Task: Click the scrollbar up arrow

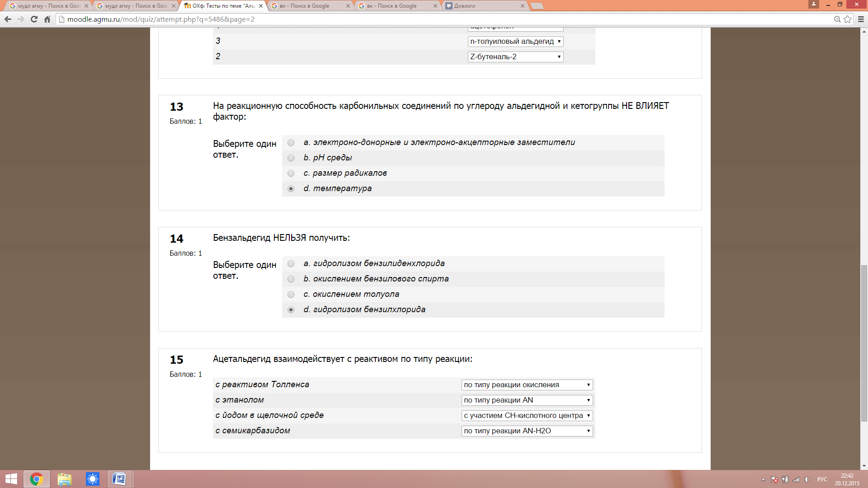Action: click(x=864, y=32)
